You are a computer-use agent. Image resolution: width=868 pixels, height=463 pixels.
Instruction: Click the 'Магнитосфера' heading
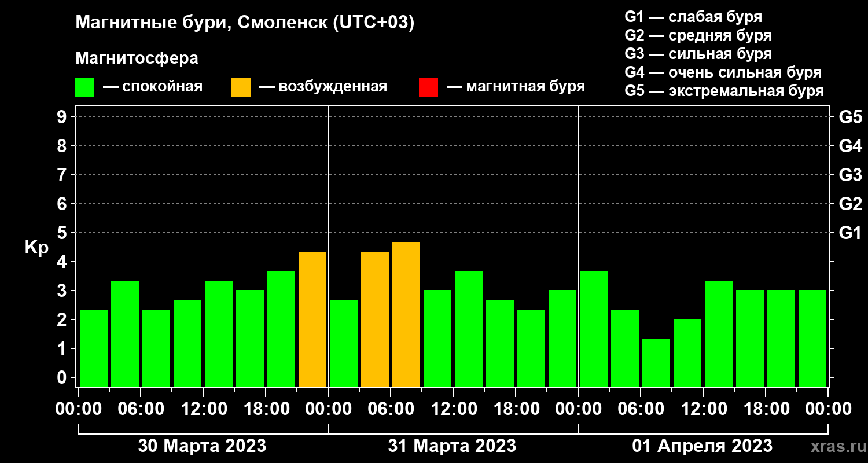pos(137,58)
